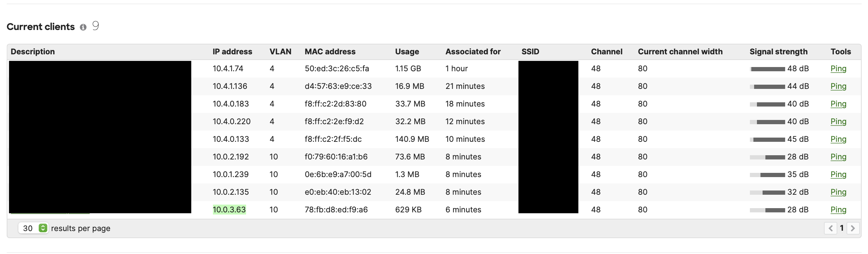Ping the client at 10.4.1.74
This screenshot has width=868, height=254.
839,68
